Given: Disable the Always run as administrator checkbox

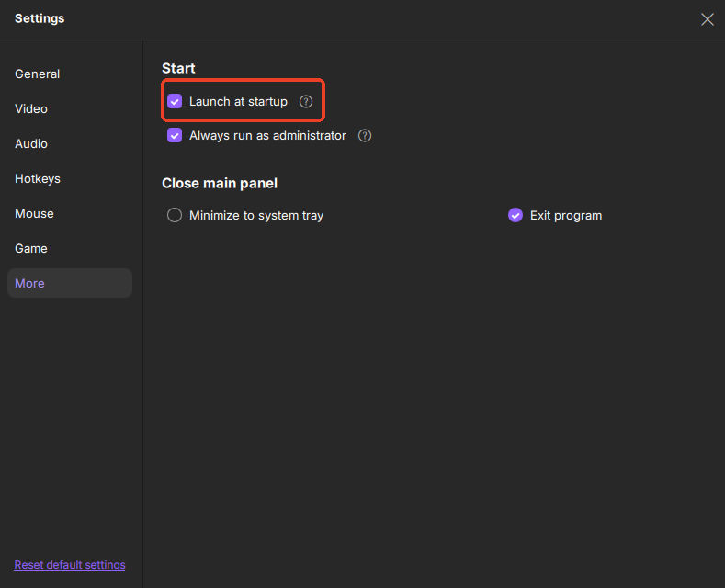Looking at the screenshot, I should pyautogui.click(x=175, y=136).
